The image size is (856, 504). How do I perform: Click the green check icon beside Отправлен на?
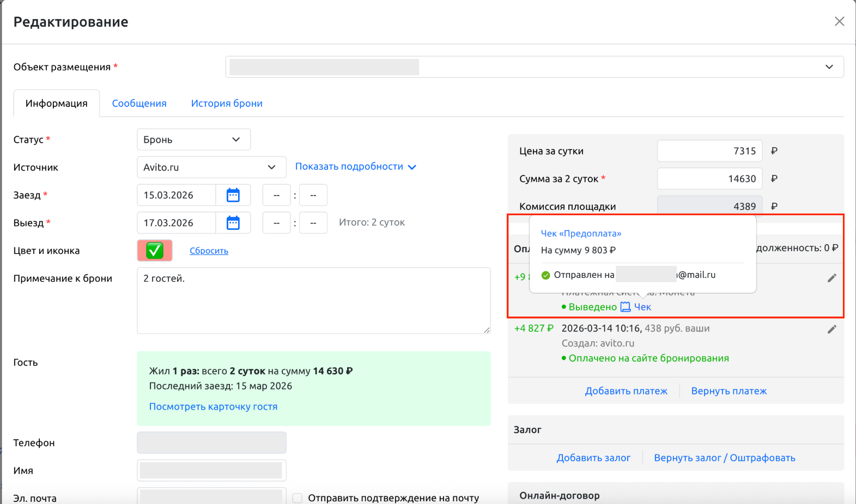tap(545, 275)
